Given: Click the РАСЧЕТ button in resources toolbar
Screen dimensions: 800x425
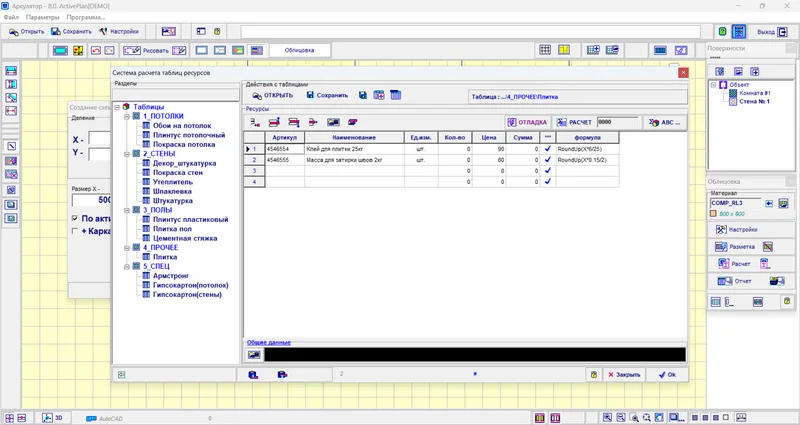Looking at the screenshot, I should [x=575, y=122].
